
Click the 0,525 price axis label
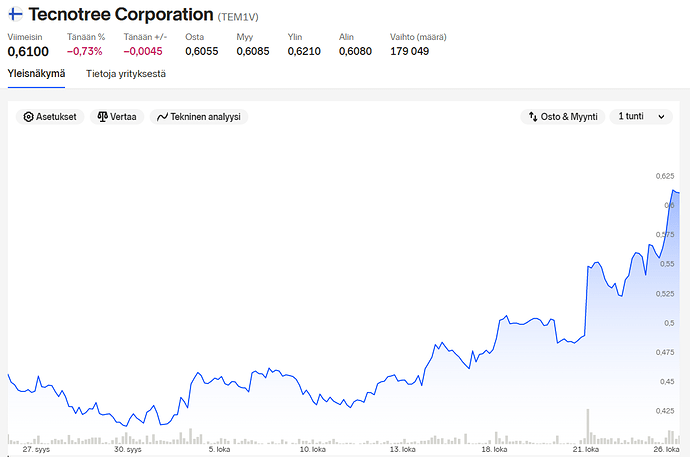tap(664, 293)
